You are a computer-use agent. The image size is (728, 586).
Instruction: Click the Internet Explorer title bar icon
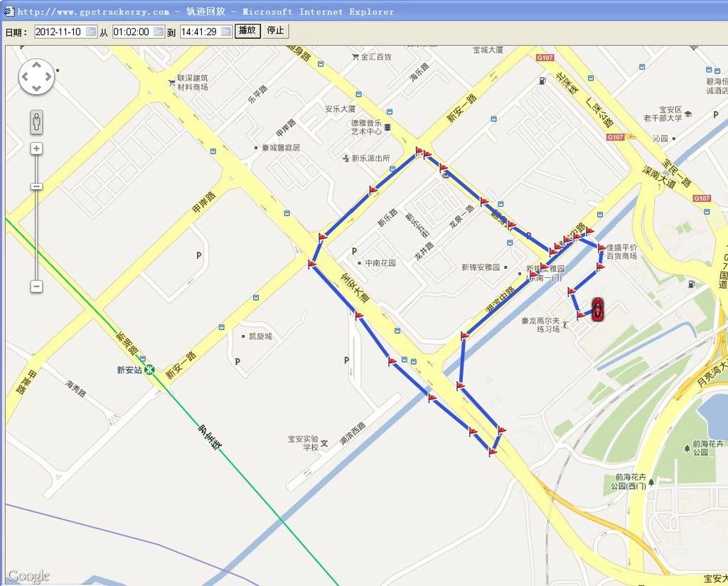[9, 11]
